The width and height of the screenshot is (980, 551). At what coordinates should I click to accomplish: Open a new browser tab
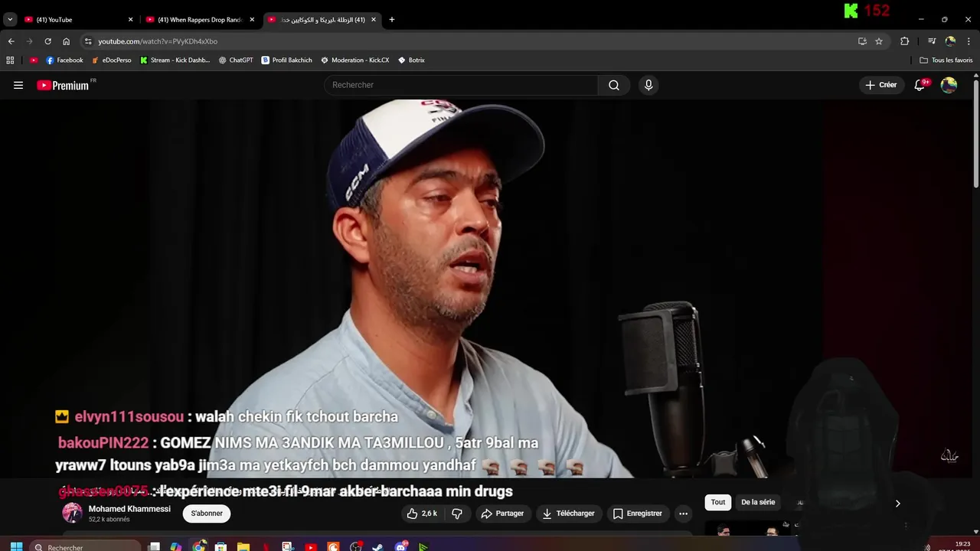pos(391,20)
